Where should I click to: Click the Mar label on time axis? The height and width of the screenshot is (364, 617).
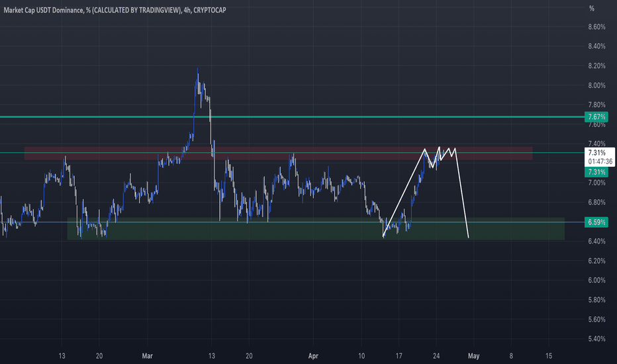point(147,356)
